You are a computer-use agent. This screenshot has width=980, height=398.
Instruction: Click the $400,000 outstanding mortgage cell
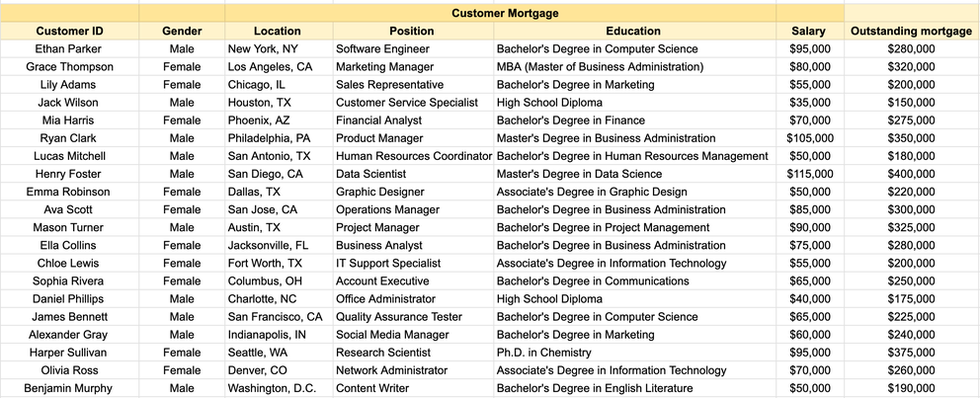click(x=911, y=174)
